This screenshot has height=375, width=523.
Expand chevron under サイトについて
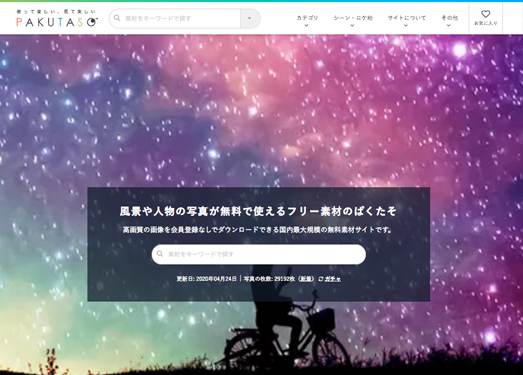pos(406,25)
